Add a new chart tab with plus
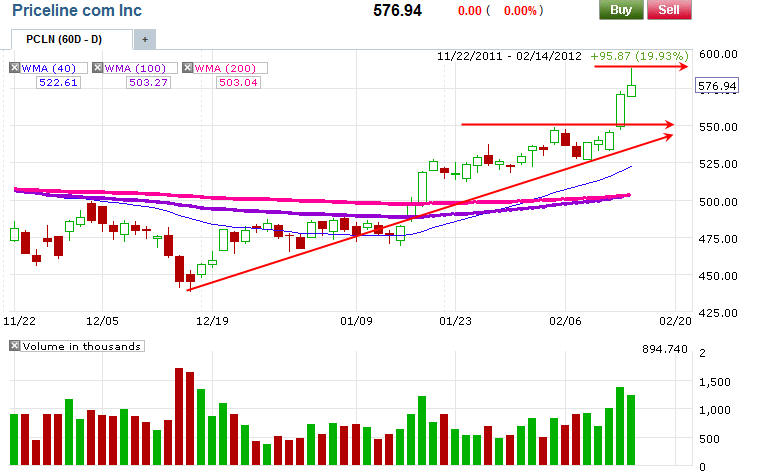The width and height of the screenshot is (758, 474). tap(145, 40)
